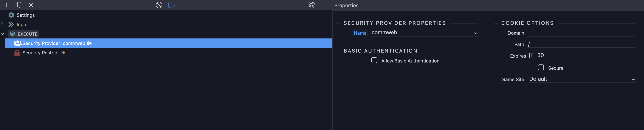Collapse the EXECUTE tree node
Screen dimensions: 644x130
[3, 34]
